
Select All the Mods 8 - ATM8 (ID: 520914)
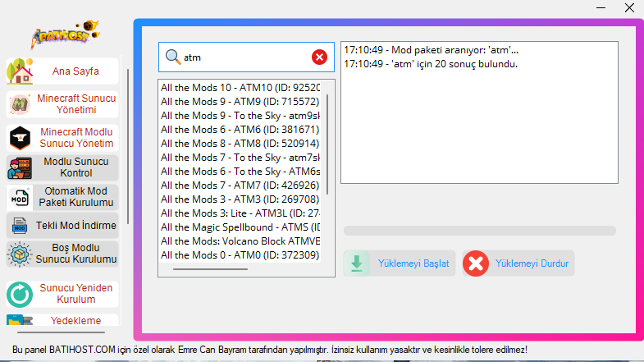click(240, 144)
